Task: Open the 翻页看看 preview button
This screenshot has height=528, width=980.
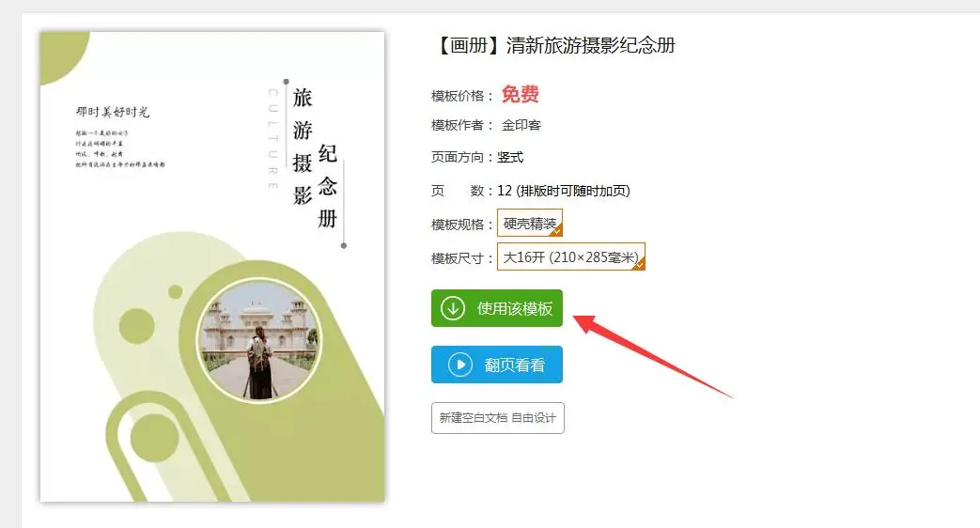Action: click(497, 365)
